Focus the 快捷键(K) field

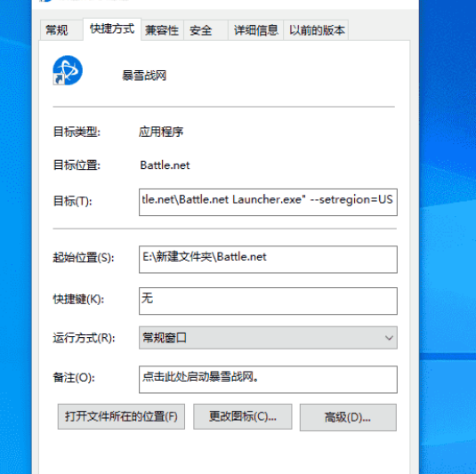tap(268, 301)
